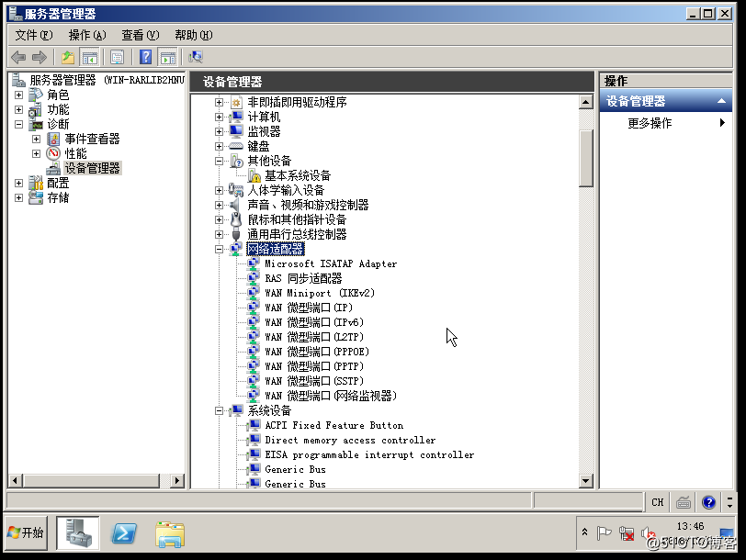Viewport: 746px width, 560px height.
Task: Click the 鼠标和其他指针设备 mouse icon
Action: click(236, 219)
